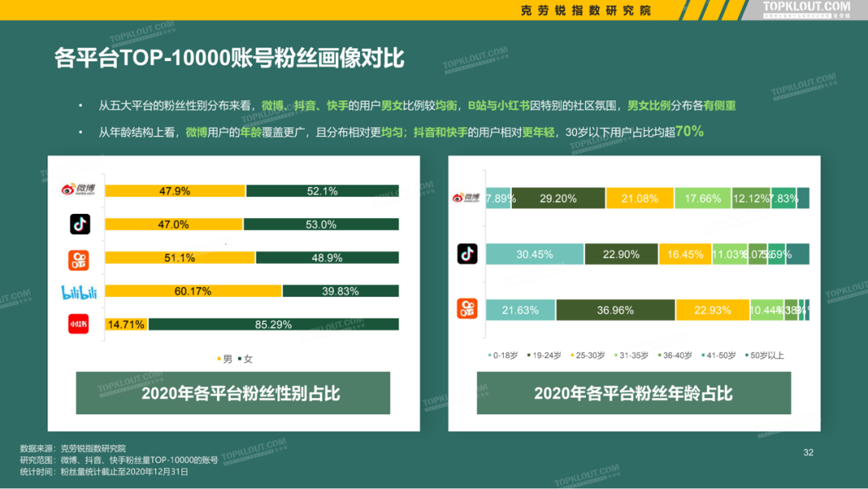Click the Weibo 12.12% age segment
Viewport: 868px width, 489px height.
point(751,199)
